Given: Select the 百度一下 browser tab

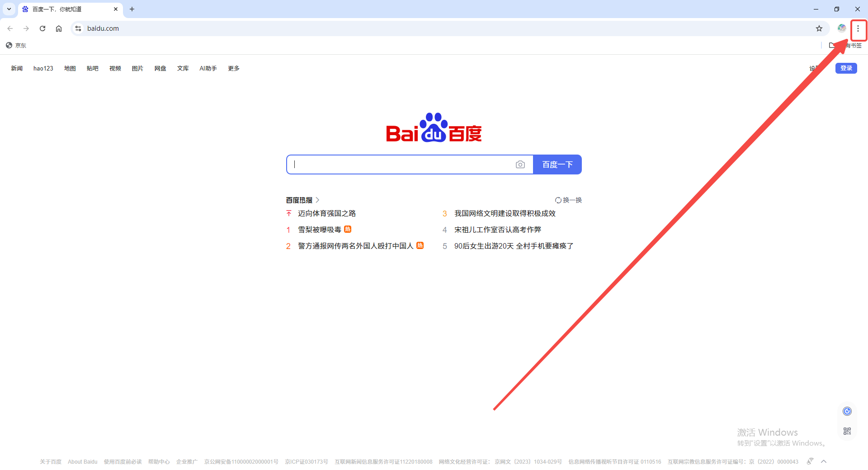Looking at the screenshot, I should pyautogui.click(x=71, y=9).
